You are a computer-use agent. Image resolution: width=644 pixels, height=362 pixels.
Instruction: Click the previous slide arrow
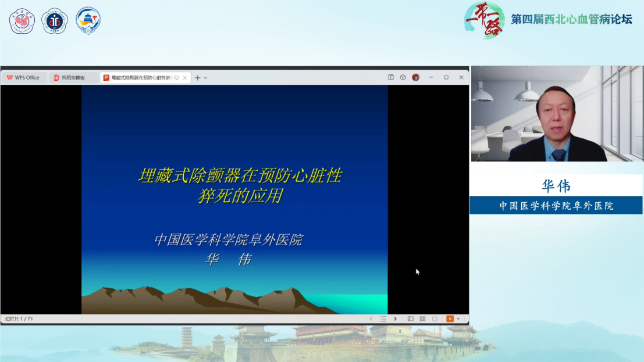click(371, 318)
